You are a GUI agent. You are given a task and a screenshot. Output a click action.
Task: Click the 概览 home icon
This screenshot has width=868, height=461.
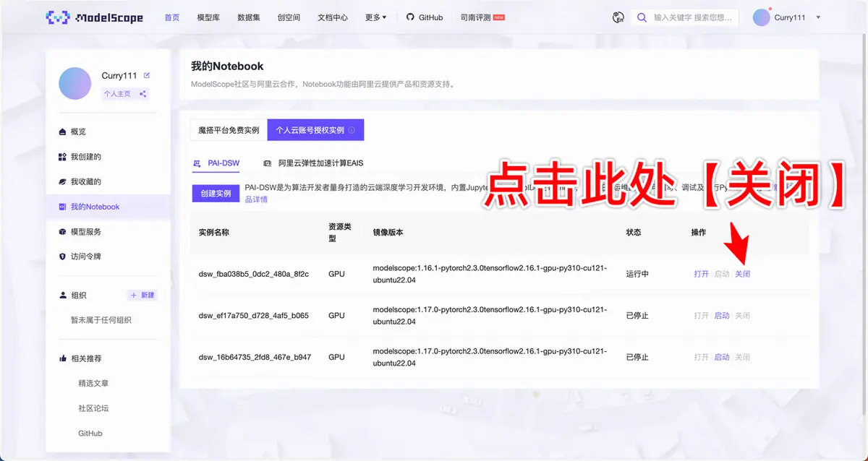click(62, 132)
